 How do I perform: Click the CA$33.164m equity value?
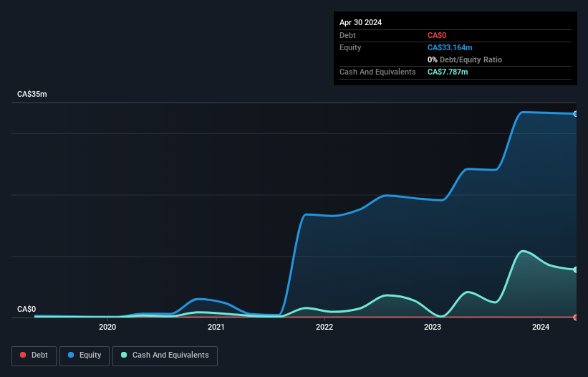click(450, 47)
